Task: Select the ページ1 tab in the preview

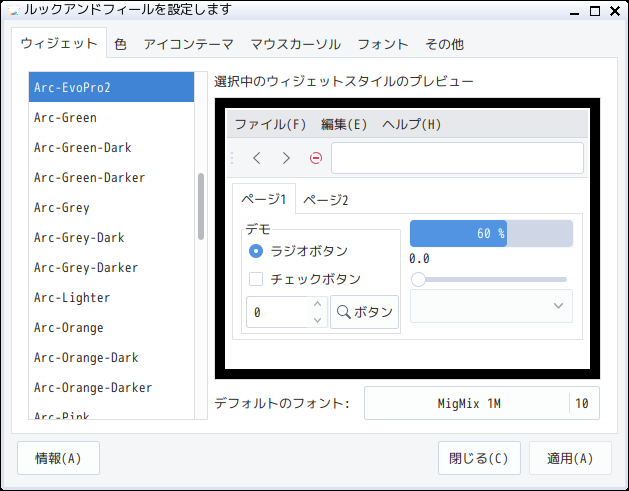Action: 264,199
